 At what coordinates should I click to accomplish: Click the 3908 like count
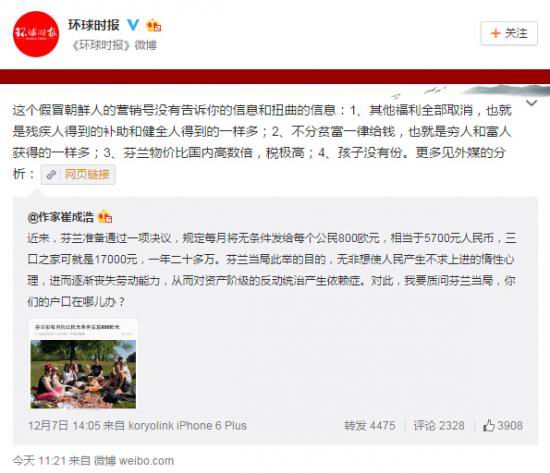point(510,426)
